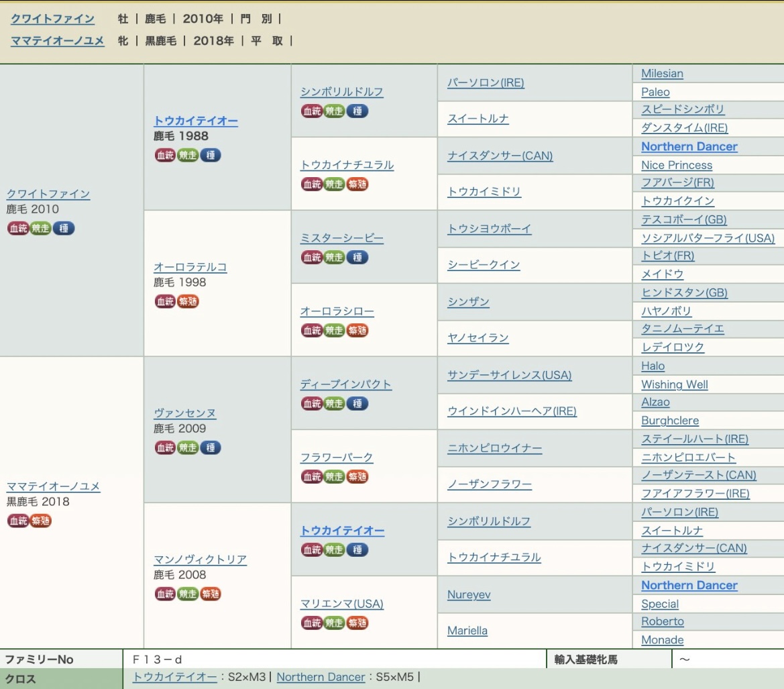
Task: Click 血統 badge under トウカイテイオー 鹿毛 1988
Action: click(x=165, y=155)
